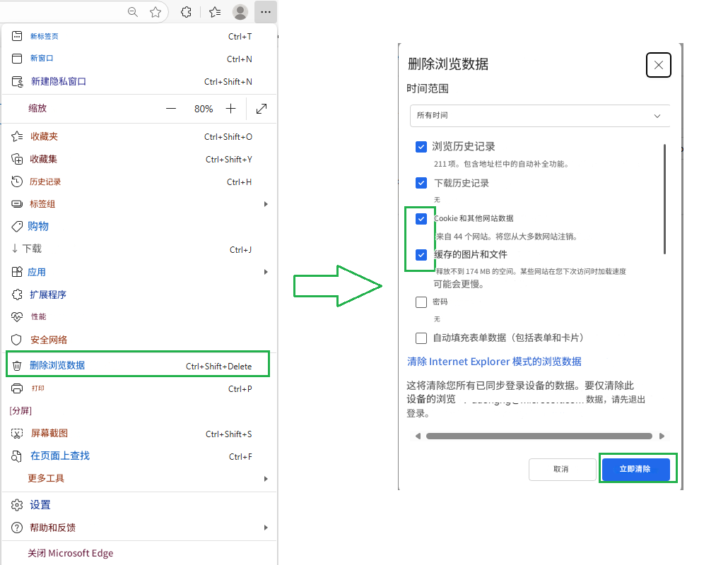
Task: Click the 新窗口 window icon
Action: pyautogui.click(x=17, y=59)
